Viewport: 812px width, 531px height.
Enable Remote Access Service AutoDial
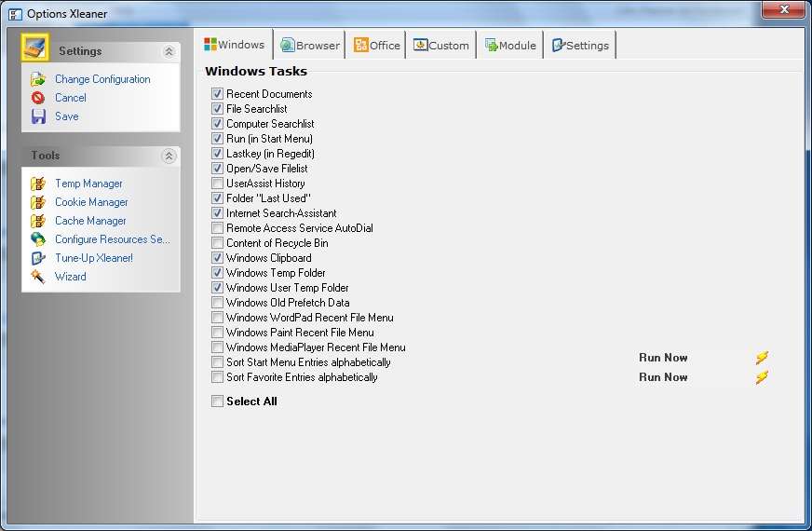218,228
